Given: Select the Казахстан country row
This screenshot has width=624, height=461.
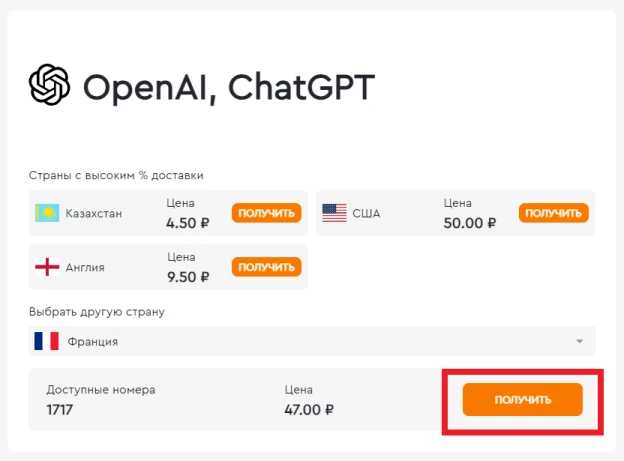Looking at the screenshot, I should click(168, 213).
